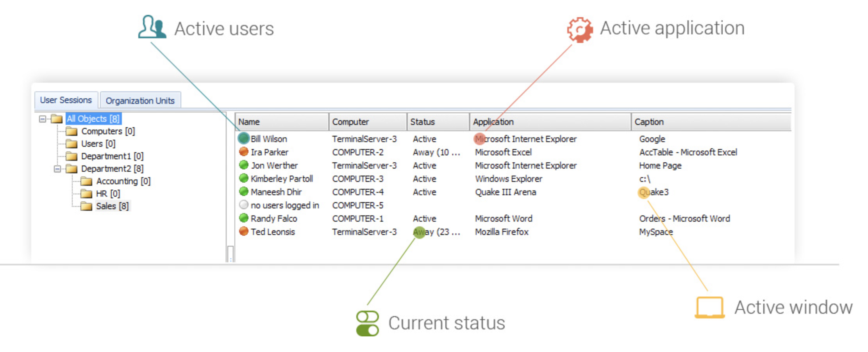This screenshot has height=352, width=868.
Task: Click the Microsoft Excel application cell
Action: pos(503,152)
